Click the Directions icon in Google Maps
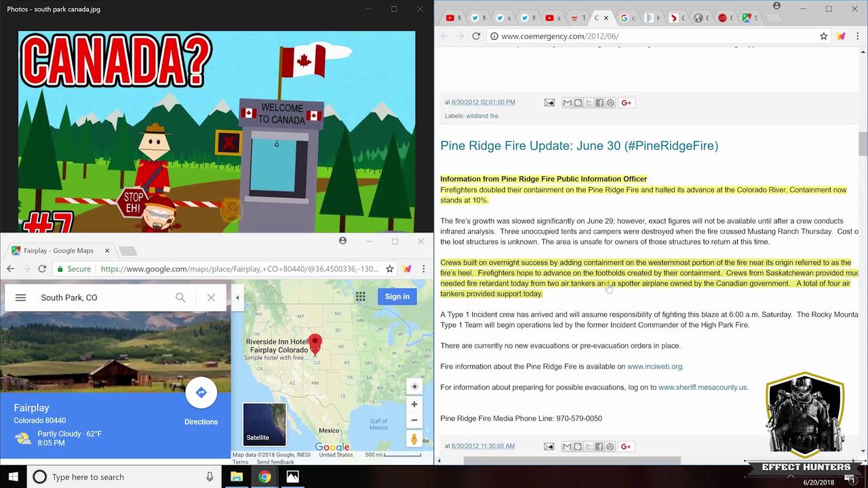The height and width of the screenshot is (488, 868). 201,393
